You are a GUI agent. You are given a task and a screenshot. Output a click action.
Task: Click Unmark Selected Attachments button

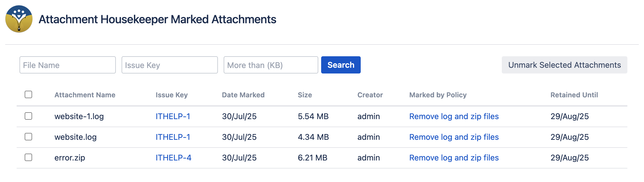coord(564,65)
